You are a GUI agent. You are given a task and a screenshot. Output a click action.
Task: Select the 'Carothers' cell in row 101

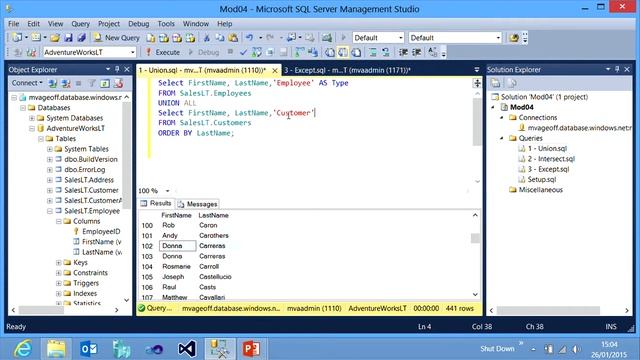tap(213, 236)
